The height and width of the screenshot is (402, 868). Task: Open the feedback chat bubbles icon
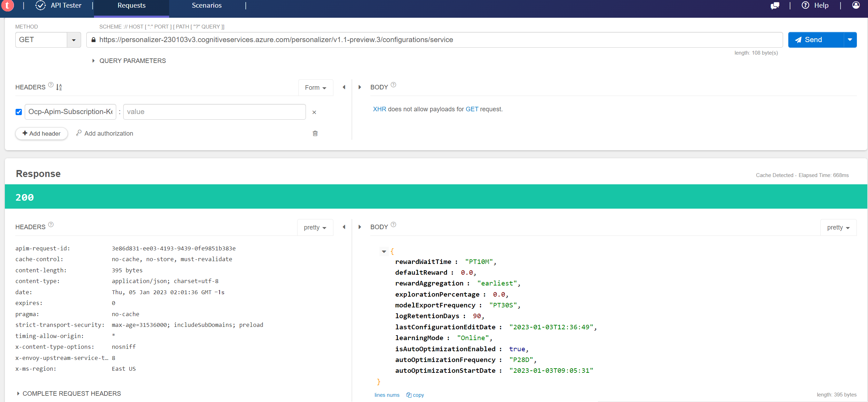click(775, 6)
